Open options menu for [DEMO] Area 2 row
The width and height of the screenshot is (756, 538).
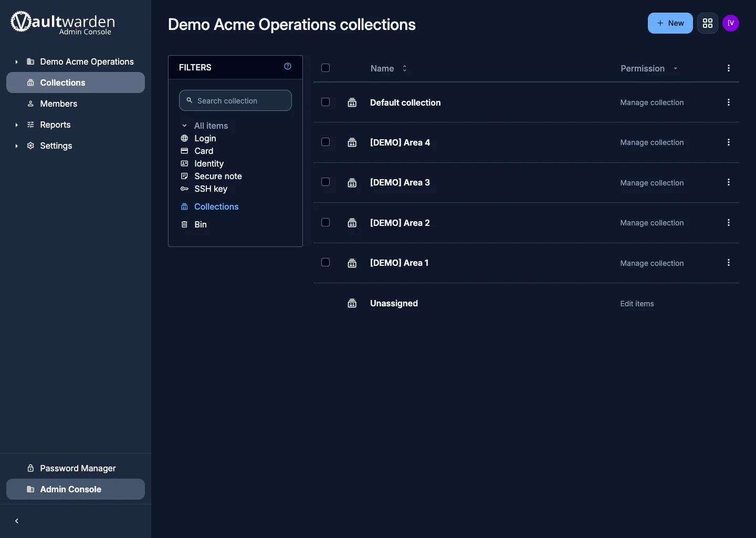(729, 223)
